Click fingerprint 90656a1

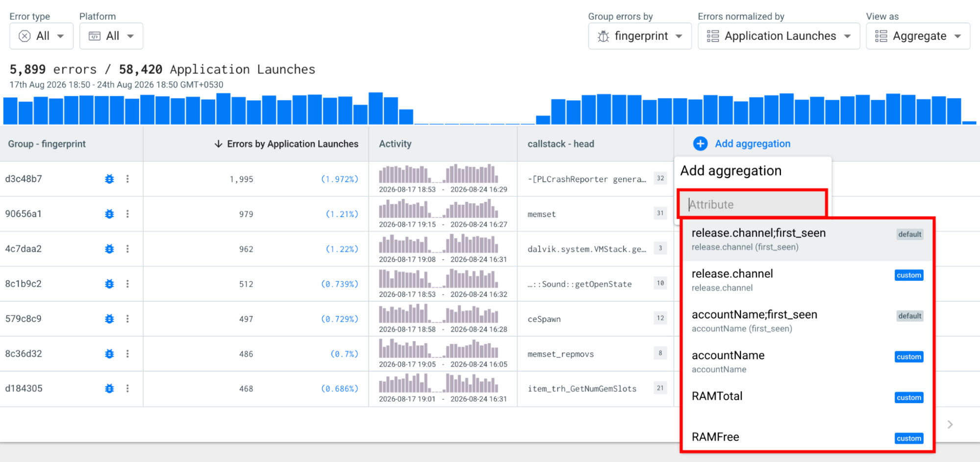(x=24, y=214)
